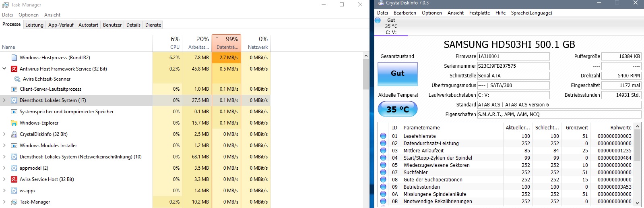This screenshot has height=208, width=644.
Task: Switch to Autostart tab
Action: (x=88, y=25)
